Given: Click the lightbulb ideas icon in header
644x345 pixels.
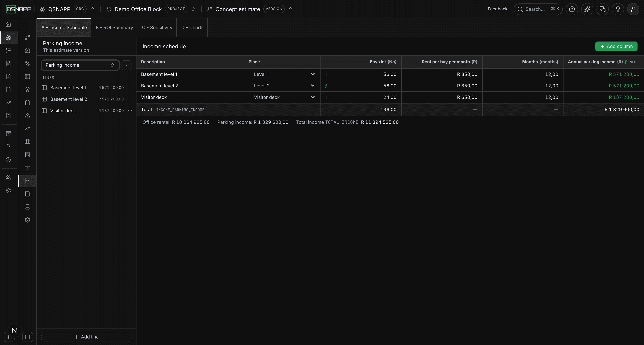Looking at the screenshot, I should [x=618, y=9].
